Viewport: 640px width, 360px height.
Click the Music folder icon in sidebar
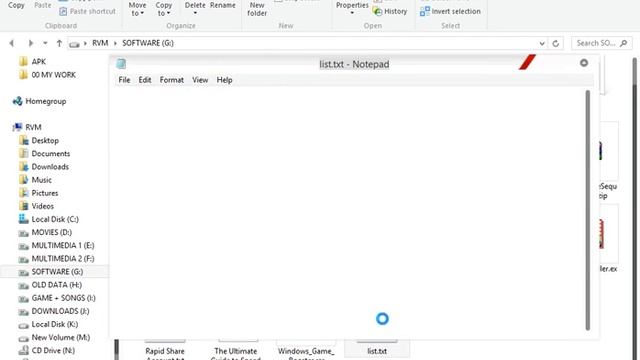point(24,180)
